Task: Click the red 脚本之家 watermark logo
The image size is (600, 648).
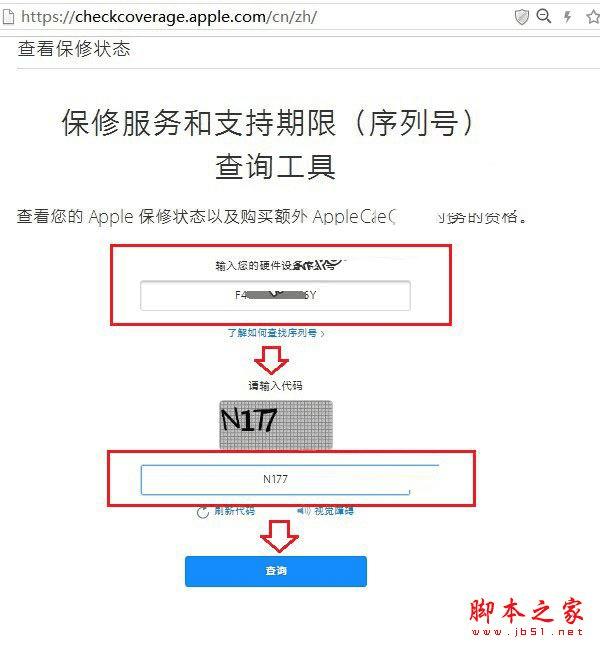Action: 526,611
